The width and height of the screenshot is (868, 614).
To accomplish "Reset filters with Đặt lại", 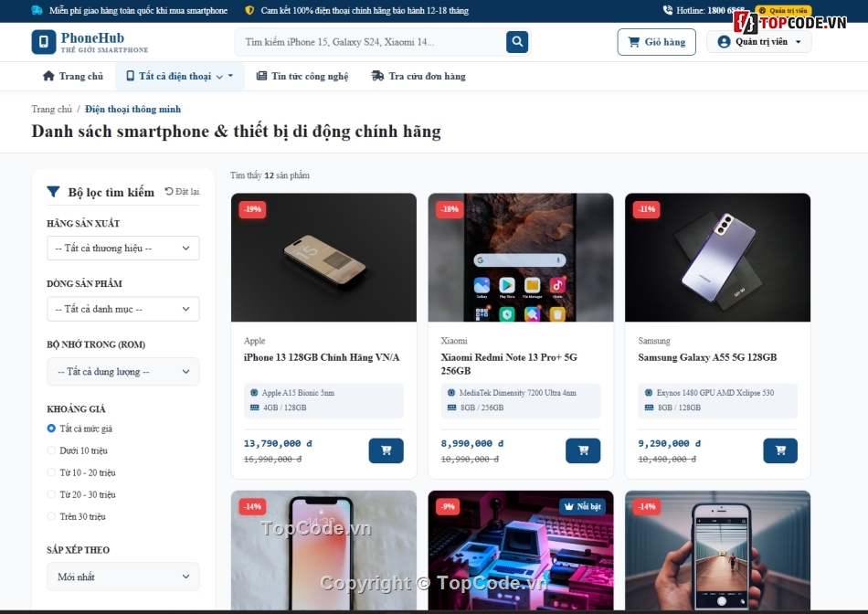I will coord(182,192).
